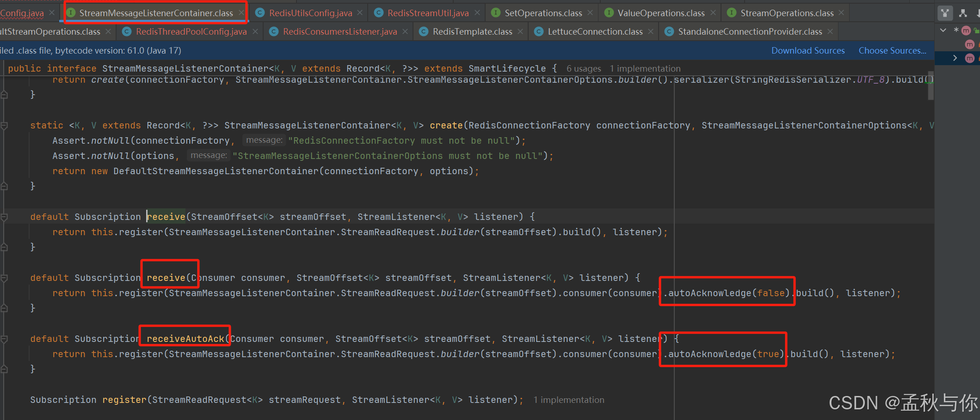The image size is (980, 420).
Task: Click the Download Sources link
Action: click(x=808, y=50)
